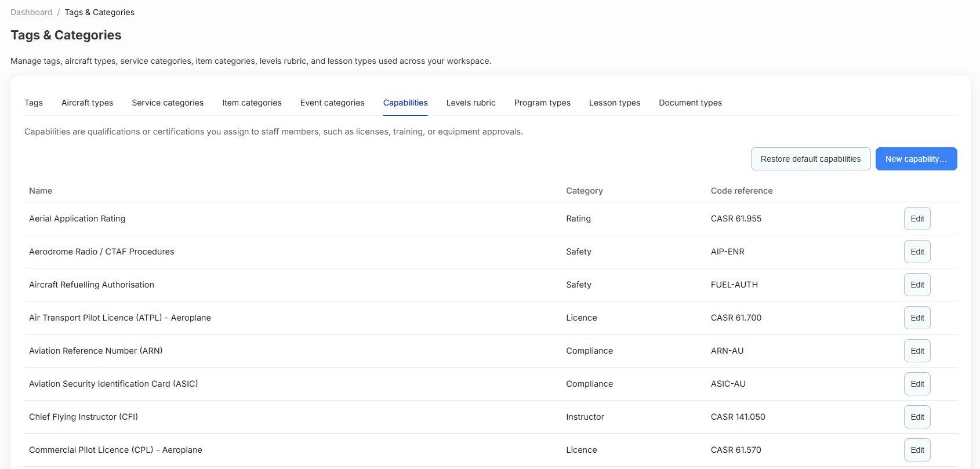Switch to Program types tab
Viewport: 980px width, 469px height.
pyautogui.click(x=542, y=103)
